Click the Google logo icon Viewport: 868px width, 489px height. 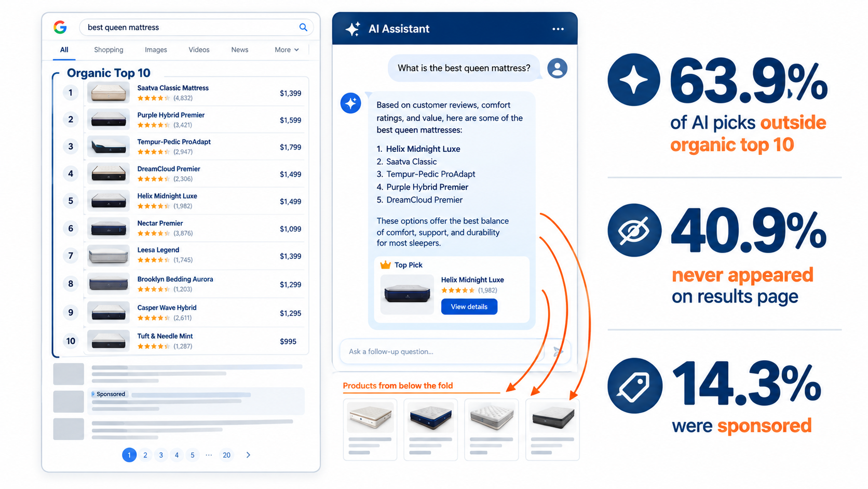60,27
